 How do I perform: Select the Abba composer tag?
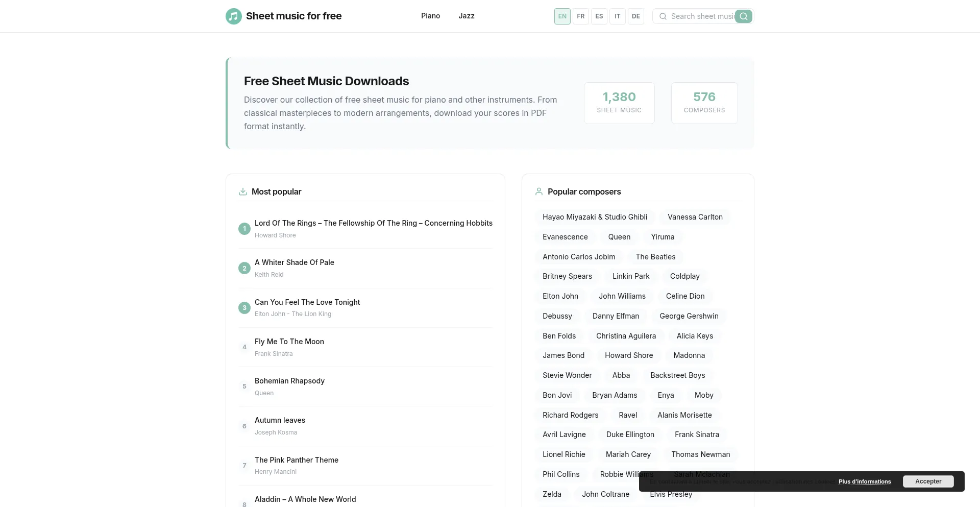621,375
